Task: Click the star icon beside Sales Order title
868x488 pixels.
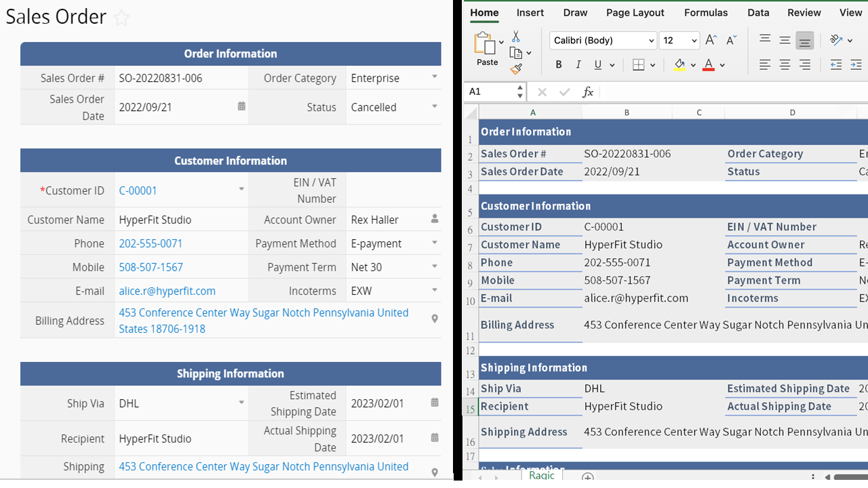Action: (x=121, y=17)
